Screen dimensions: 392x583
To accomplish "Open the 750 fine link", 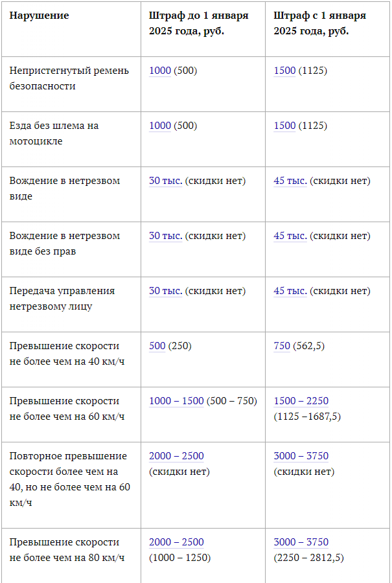I will click(282, 345).
